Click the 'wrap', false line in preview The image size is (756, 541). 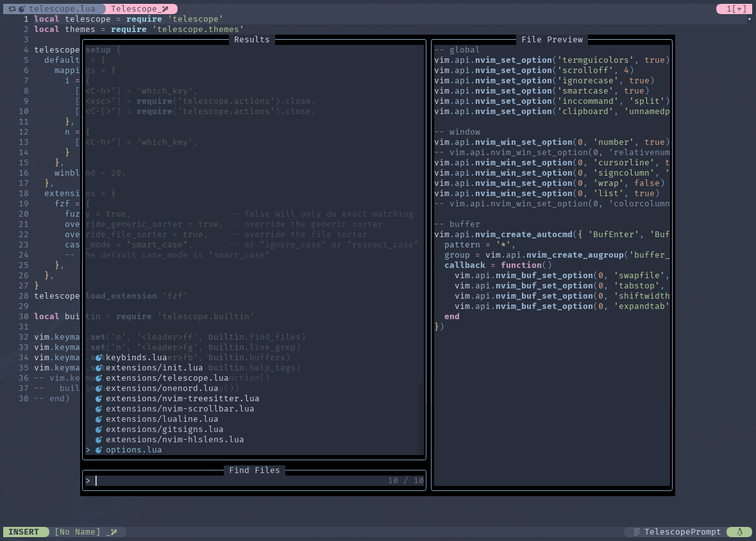point(549,183)
